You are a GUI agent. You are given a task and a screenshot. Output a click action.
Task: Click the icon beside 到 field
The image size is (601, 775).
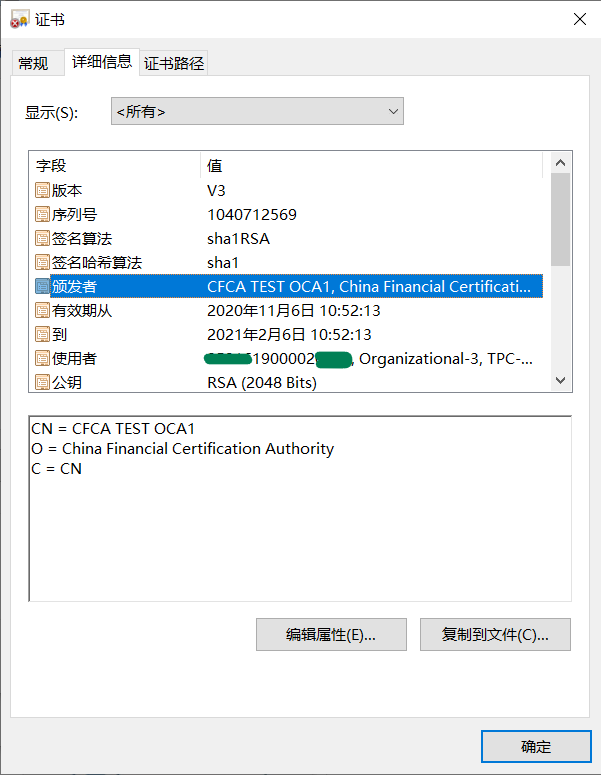pyautogui.click(x=43, y=334)
